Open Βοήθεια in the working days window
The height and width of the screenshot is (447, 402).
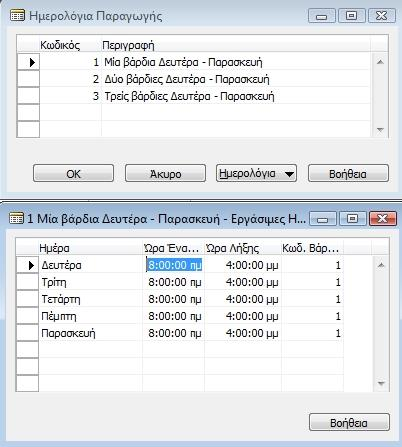[349, 422]
